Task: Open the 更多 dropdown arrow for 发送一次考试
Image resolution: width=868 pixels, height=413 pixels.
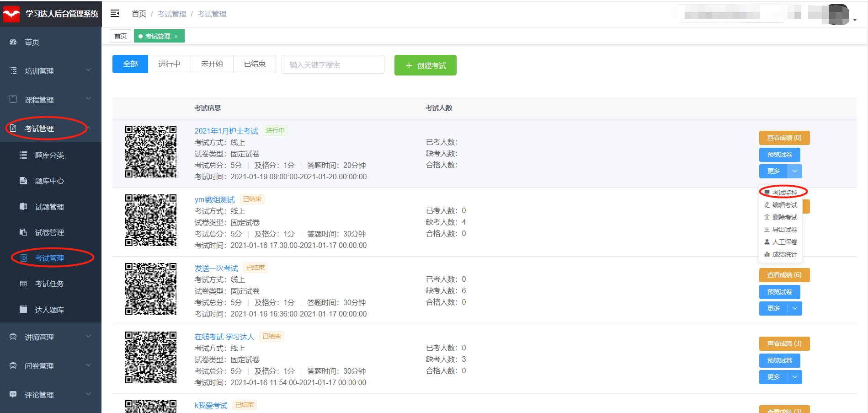Action: 795,308
